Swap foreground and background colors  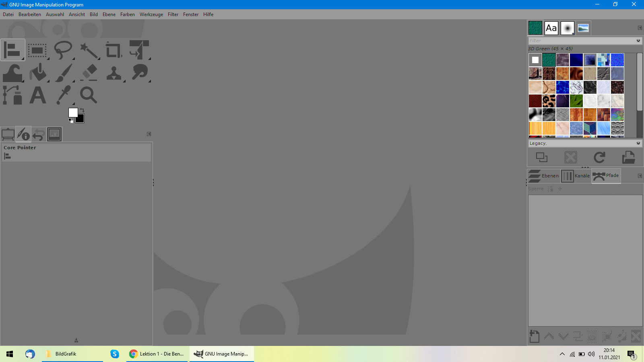tap(82, 110)
